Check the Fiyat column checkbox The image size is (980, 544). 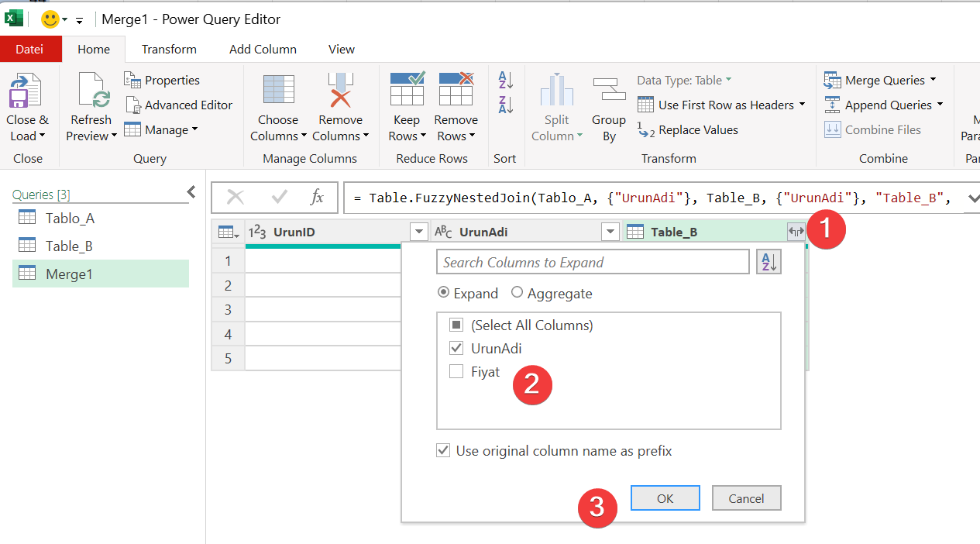[x=456, y=372]
